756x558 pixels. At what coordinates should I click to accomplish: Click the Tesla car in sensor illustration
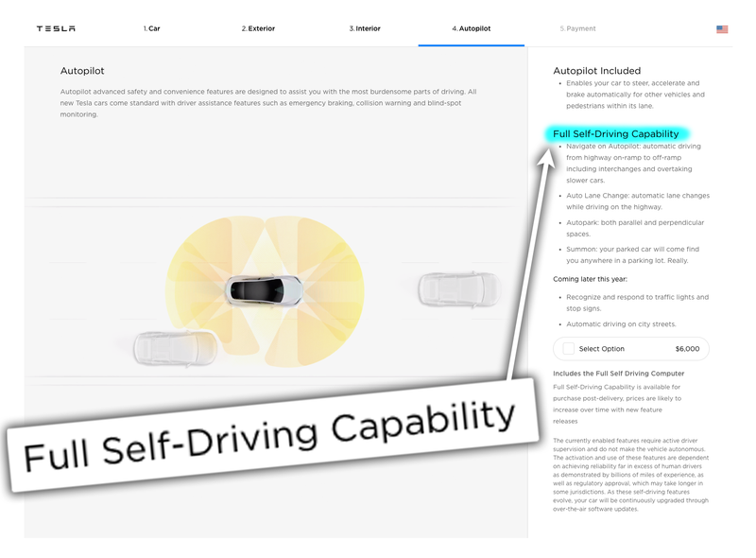coord(264,290)
